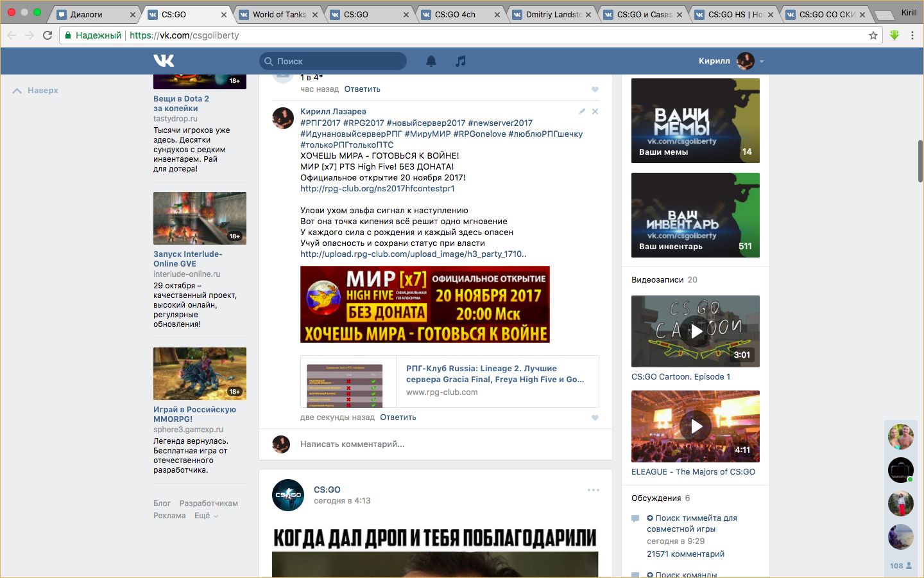Screen dimensions: 924x578
Task: Open Поиск тиммейта для совместной игры discussion
Action: tap(692, 523)
